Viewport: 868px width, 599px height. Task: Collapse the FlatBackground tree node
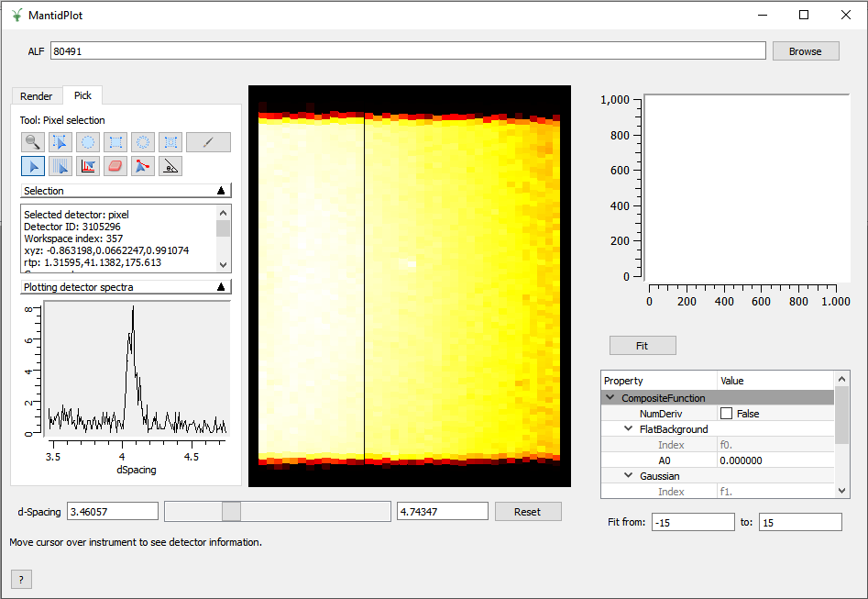click(x=629, y=429)
